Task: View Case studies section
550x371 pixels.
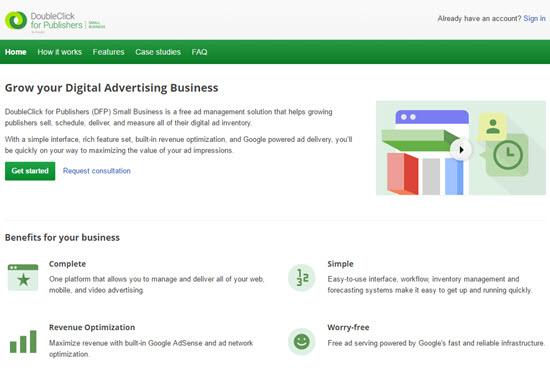Action: click(x=158, y=52)
